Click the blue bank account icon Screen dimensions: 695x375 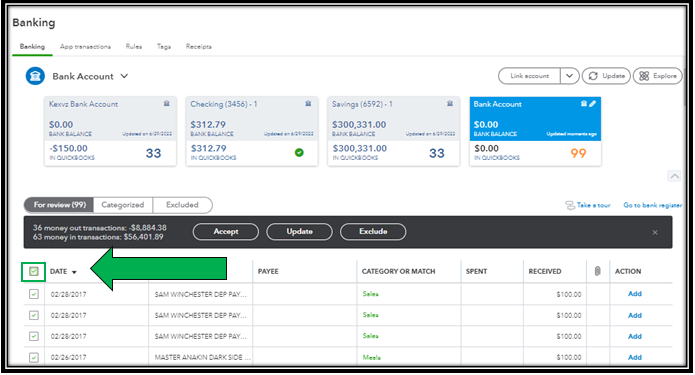(35, 76)
